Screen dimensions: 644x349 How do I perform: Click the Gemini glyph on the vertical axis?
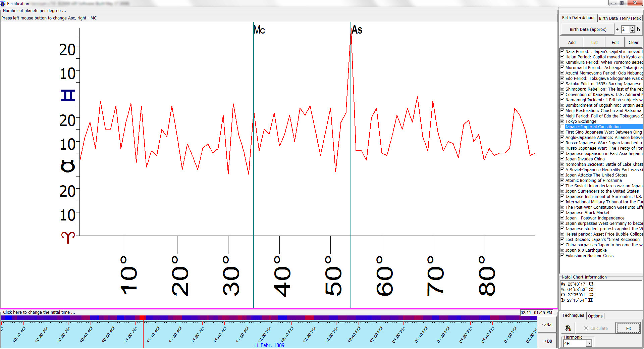[68, 95]
